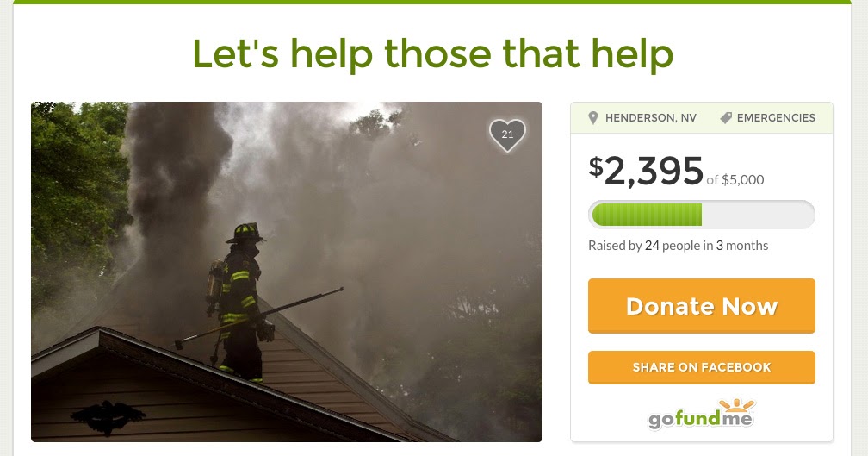Click the campaign title Let's help those that help
This screenshot has width=868, height=456.
[x=433, y=54]
